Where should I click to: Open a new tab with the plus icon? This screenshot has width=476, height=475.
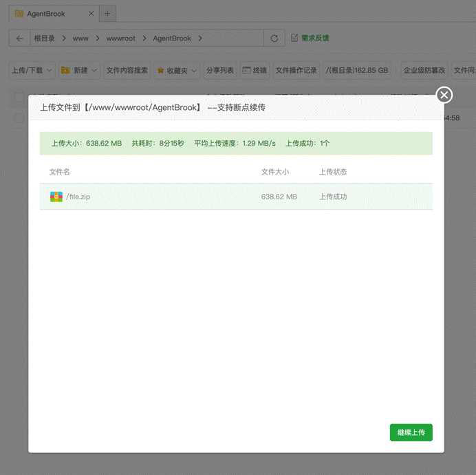click(x=107, y=13)
